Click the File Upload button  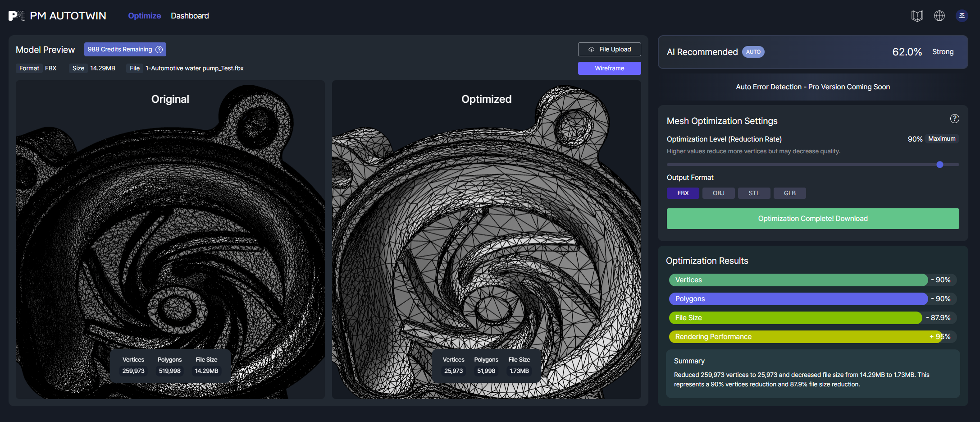tap(609, 50)
